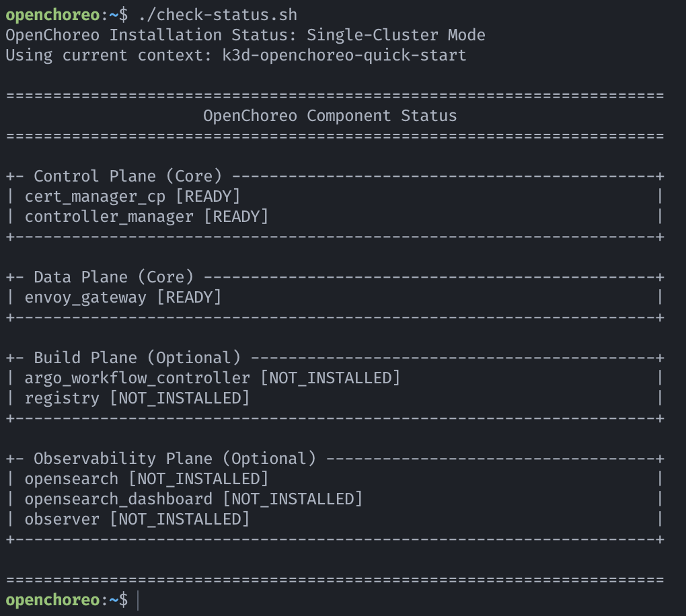
Task: Select the envoy_gateway component entry
Action: [x=85, y=297]
